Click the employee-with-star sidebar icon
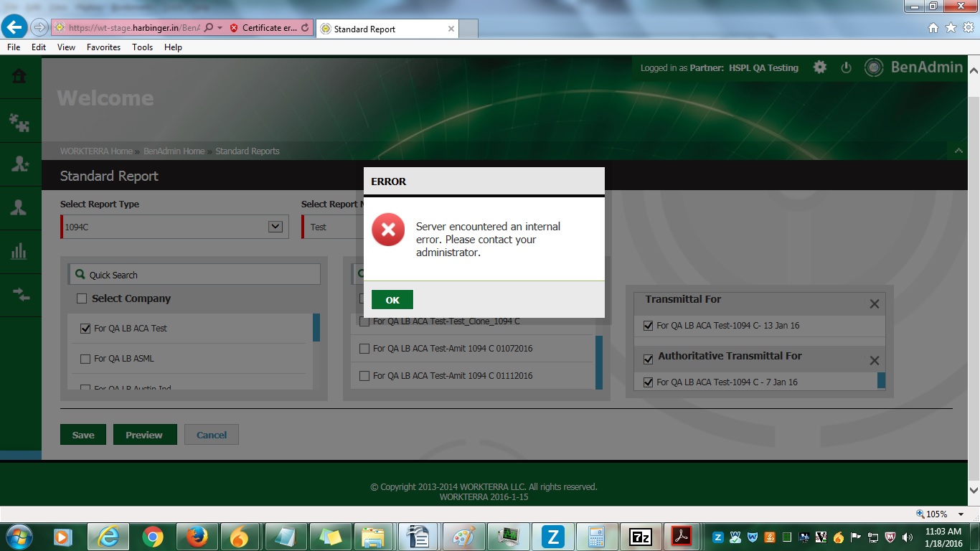Image resolution: width=980 pixels, height=551 pixels. coord(19,164)
